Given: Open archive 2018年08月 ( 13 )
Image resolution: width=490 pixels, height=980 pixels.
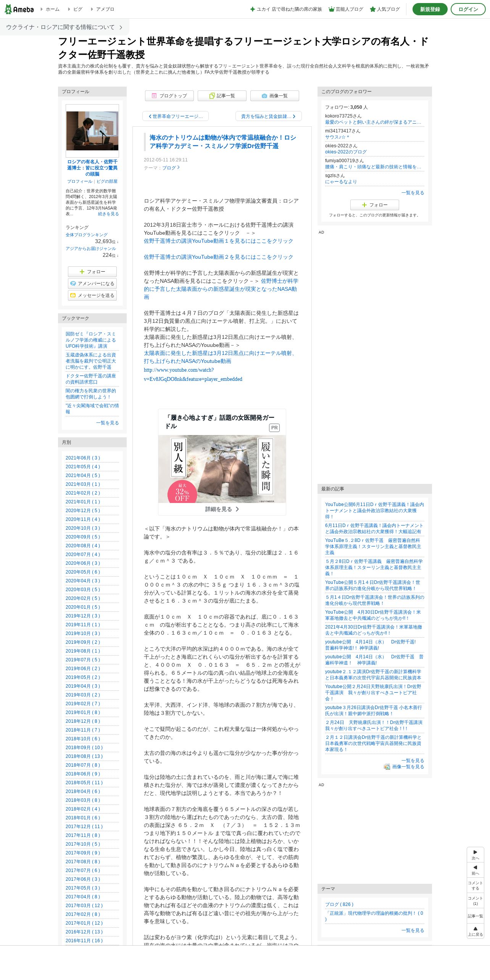Looking at the screenshot, I should coord(84,756).
